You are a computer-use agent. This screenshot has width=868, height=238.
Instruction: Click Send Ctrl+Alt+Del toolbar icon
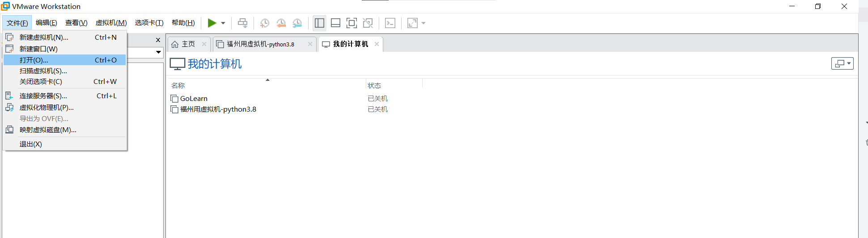pyautogui.click(x=242, y=23)
